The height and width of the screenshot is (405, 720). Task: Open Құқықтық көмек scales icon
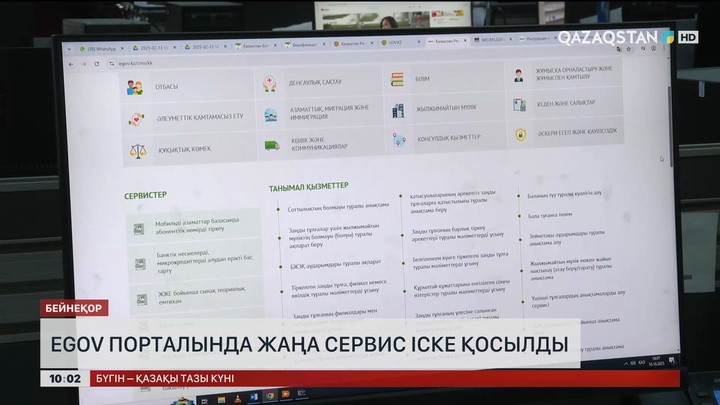pos(138,151)
